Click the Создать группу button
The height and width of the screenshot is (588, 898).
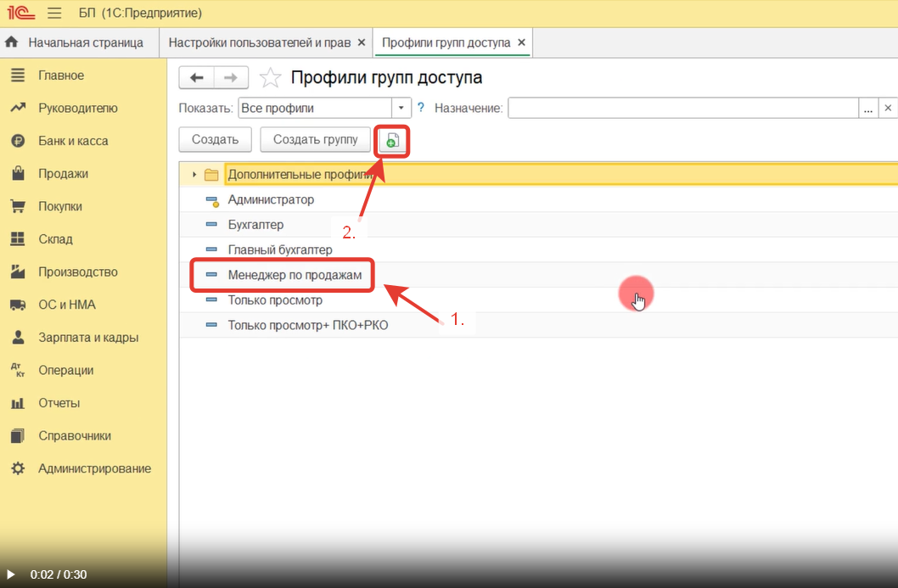315,140
